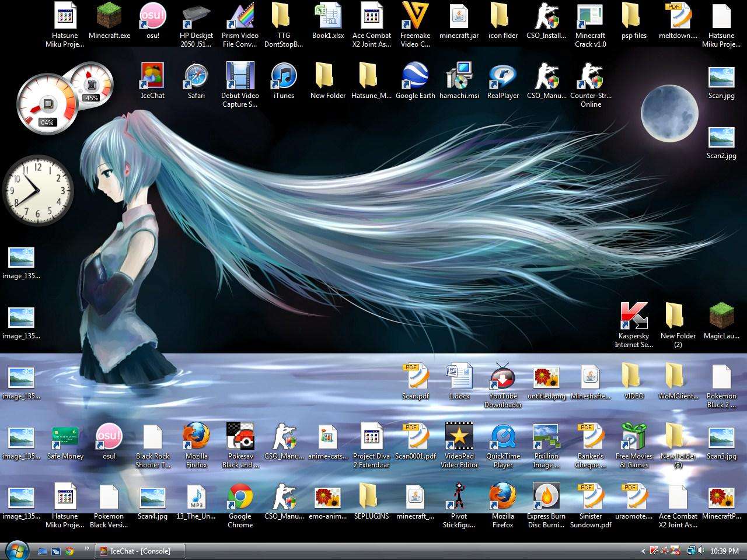This screenshot has height=560, width=747.
Task: Open the volume speaker tray icon
Action: [x=700, y=550]
